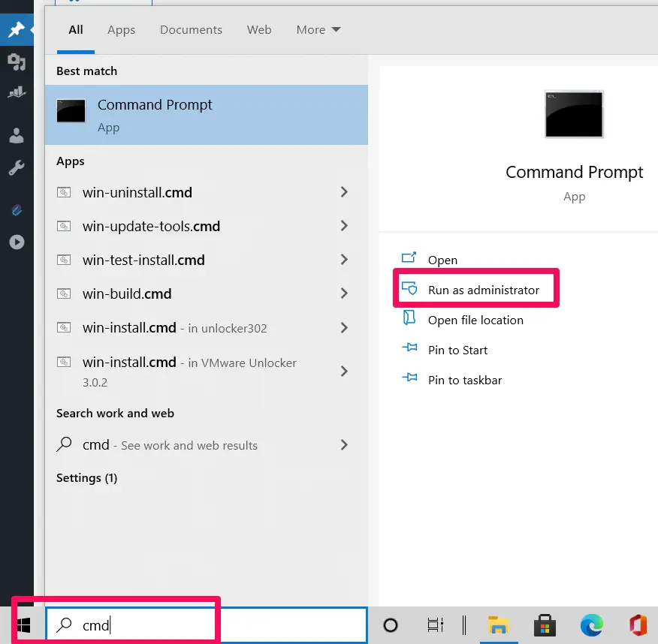This screenshot has width=658, height=644.
Task: Click the pushpin icon in left sidebar
Action: 17,29
